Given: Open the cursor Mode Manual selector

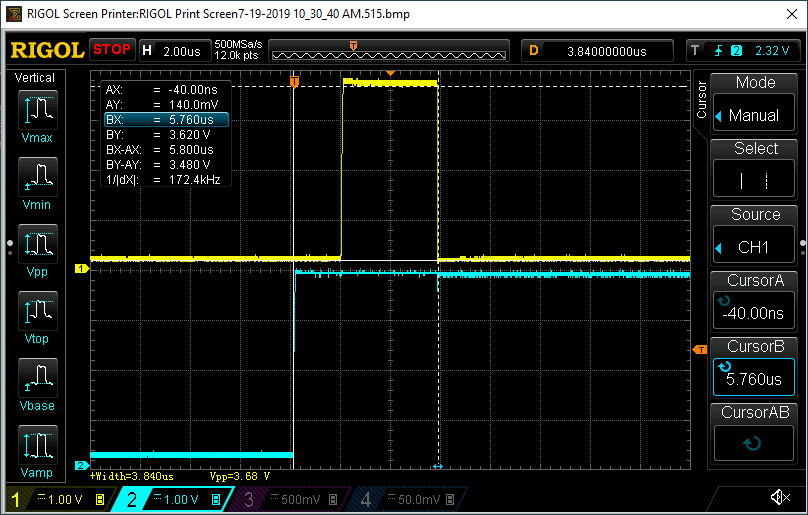Looking at the screenshot, I should coord(755,104).
